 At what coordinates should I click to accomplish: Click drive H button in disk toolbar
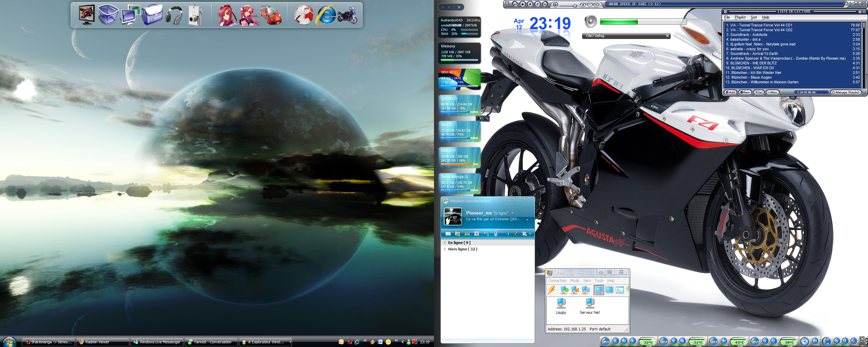pos(724,341)
